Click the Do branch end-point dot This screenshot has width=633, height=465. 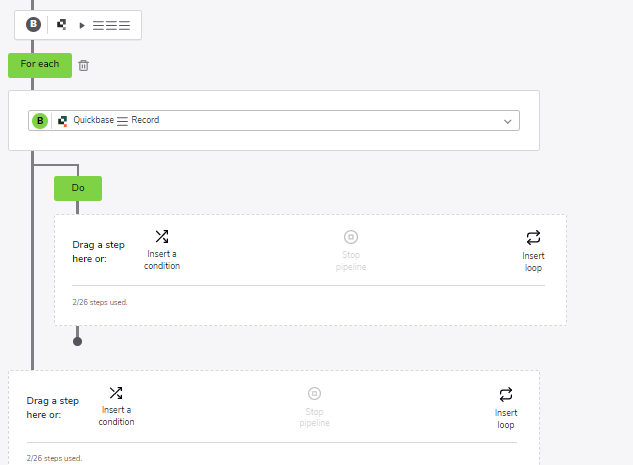(x=78, y=341)
